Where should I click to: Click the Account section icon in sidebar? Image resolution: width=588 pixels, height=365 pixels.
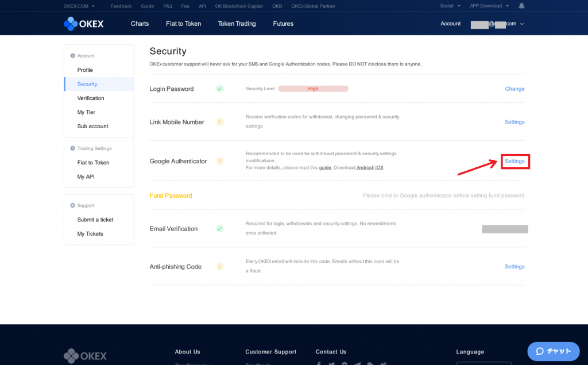pos(73,56)
